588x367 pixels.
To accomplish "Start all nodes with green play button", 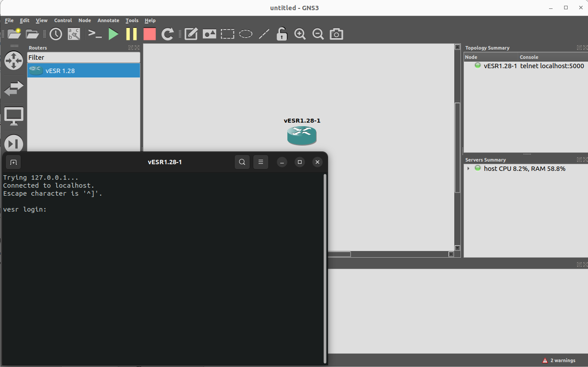I will 114,34.
